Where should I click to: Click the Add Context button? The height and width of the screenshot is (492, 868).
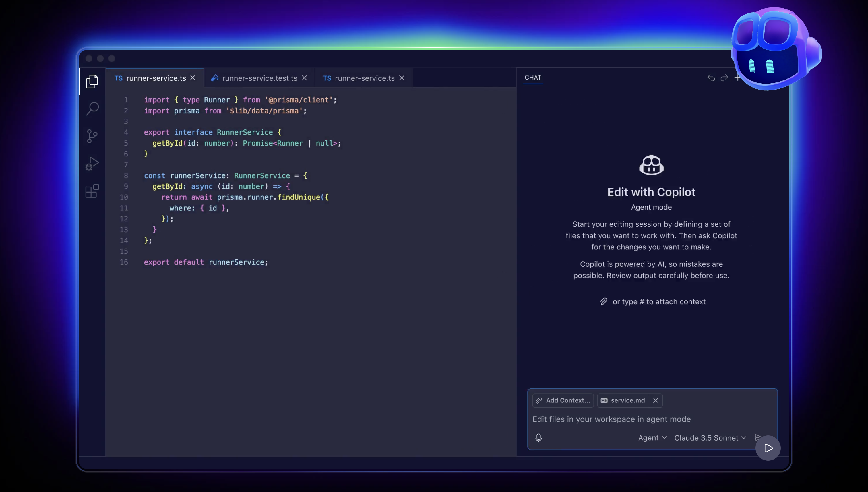pyautogui.click(x=563, y=400)
